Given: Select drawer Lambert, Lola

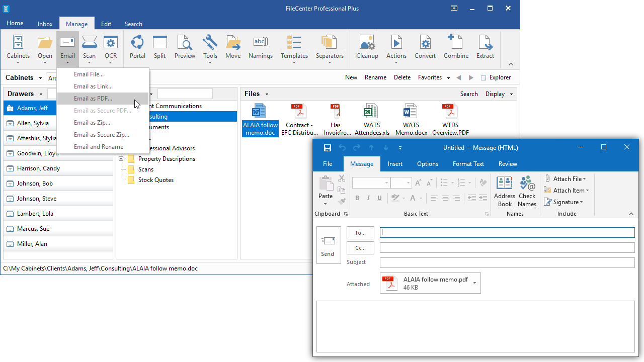Looking at the screenshot, I should pos(58,214).
